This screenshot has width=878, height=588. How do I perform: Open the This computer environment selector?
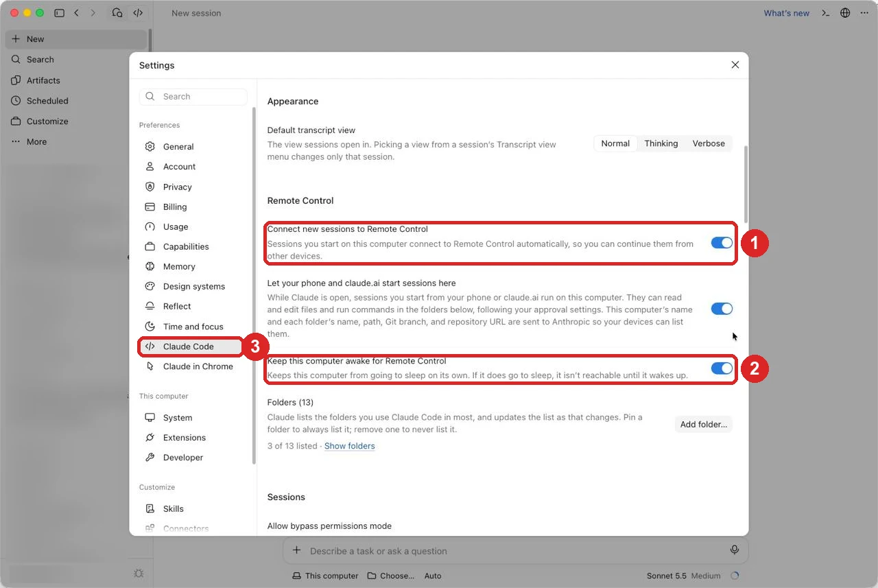[325, 576]
